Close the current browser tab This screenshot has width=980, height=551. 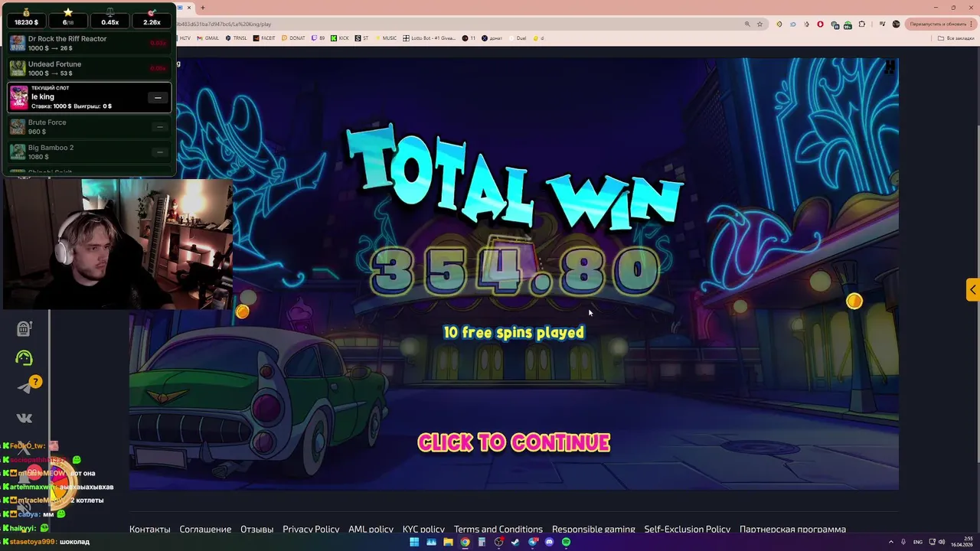189,8
